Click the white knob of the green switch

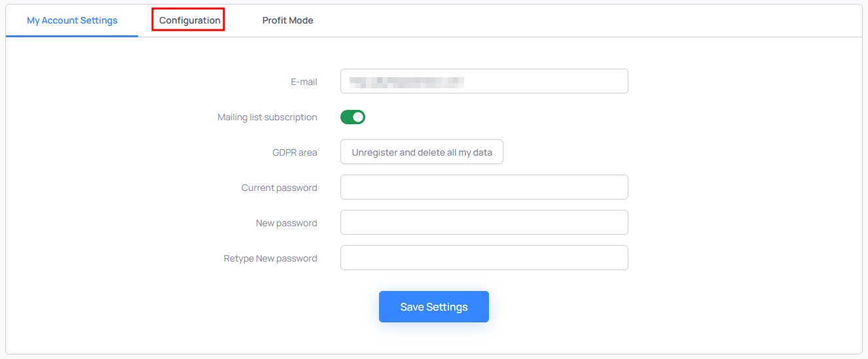coord(358,117)
